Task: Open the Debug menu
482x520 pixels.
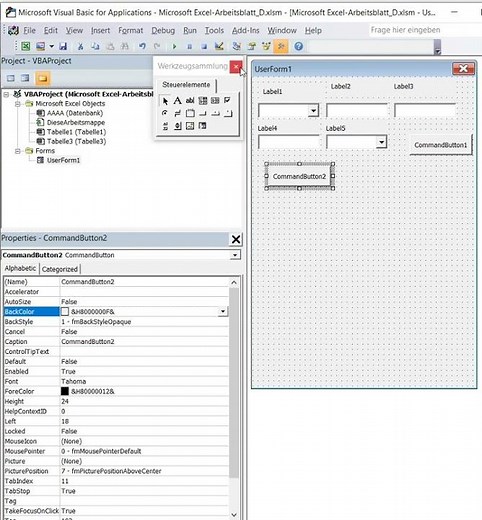Action: [163, 30]
